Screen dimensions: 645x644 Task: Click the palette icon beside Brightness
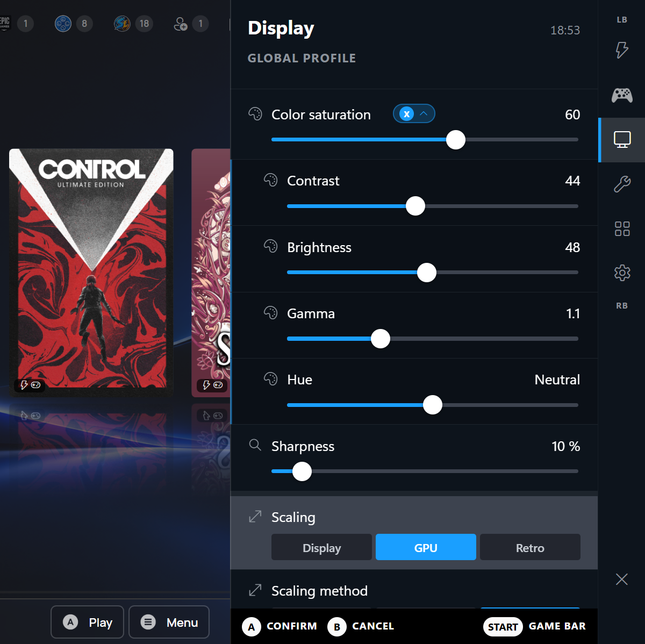tap(271, 246)
